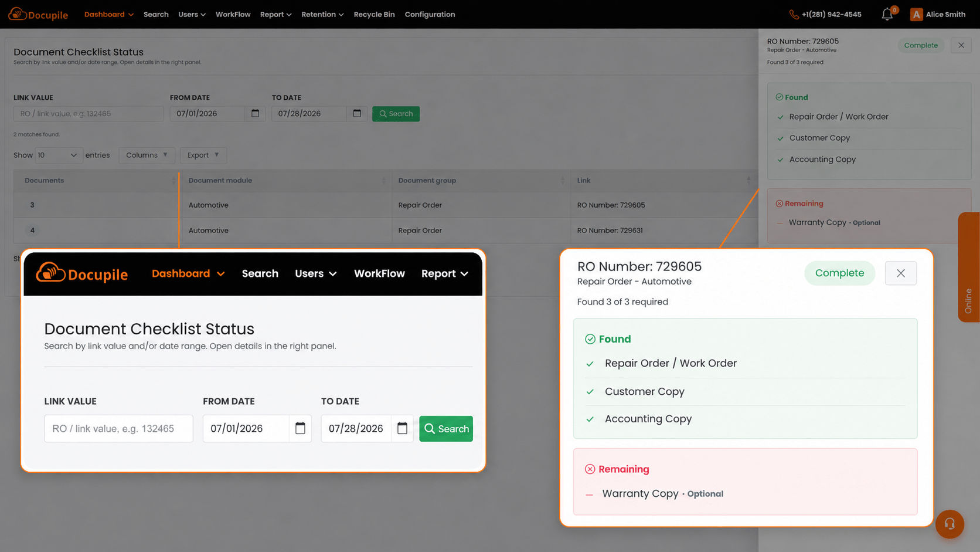This screenshot has width=980, height=552.
Task: Click the Complete badge in the enlarged RO callout
Action: click(839, 273)
